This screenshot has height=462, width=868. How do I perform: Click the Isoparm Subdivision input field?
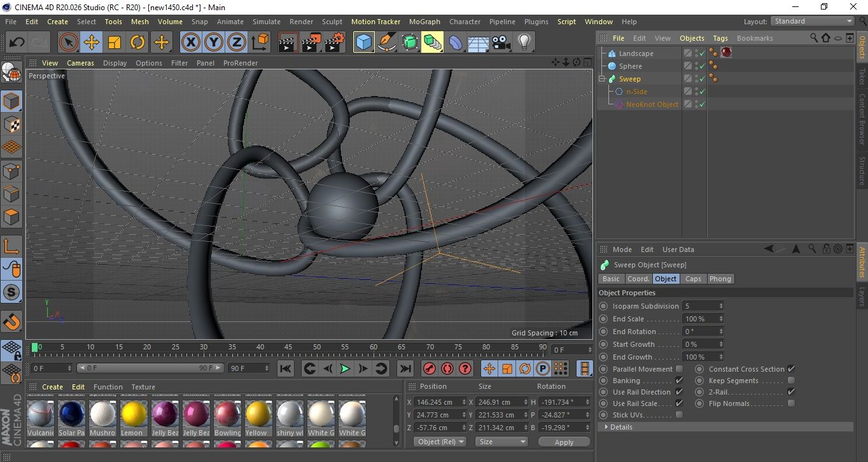[699, 306]
